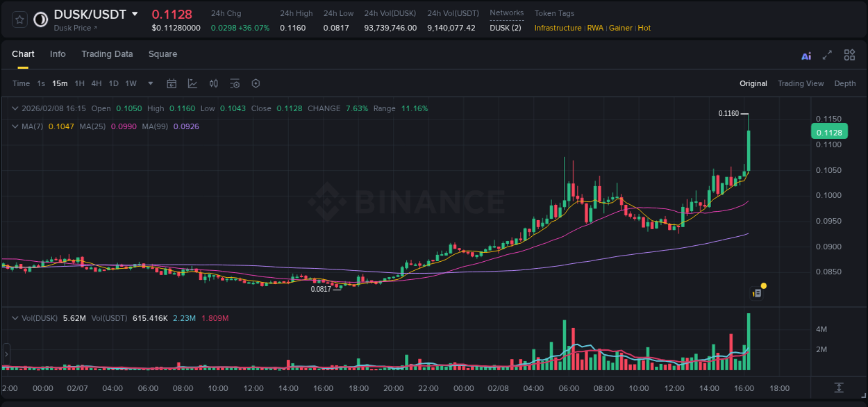Open the widgets grid icon
Image resolution: width=868 pixels, height=407 pixels.
coord(849,55)
